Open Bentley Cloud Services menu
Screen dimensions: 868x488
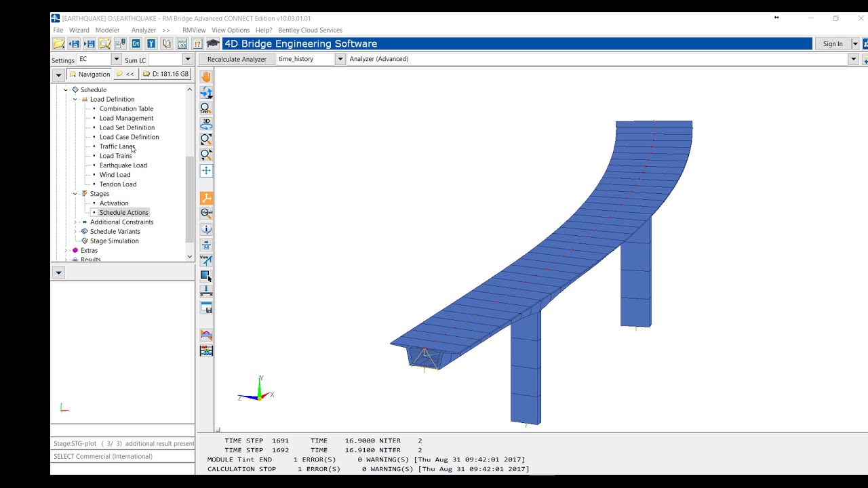click(310, 30)
